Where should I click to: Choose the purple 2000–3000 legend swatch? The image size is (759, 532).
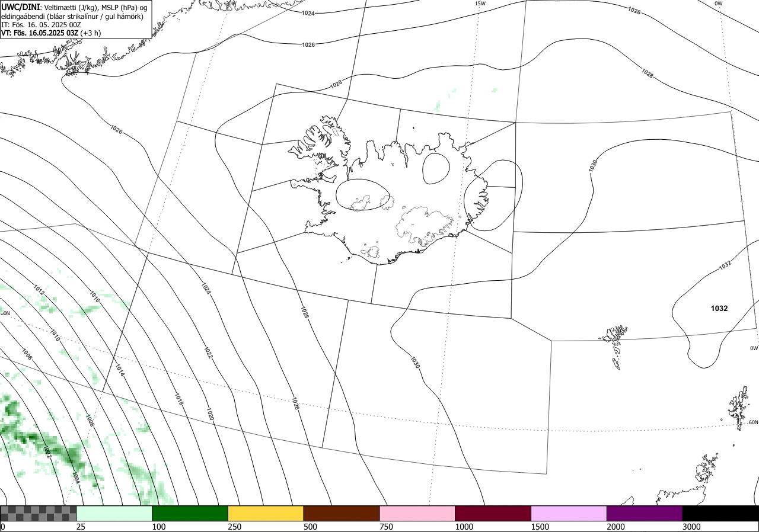click(x=645, y=513)
